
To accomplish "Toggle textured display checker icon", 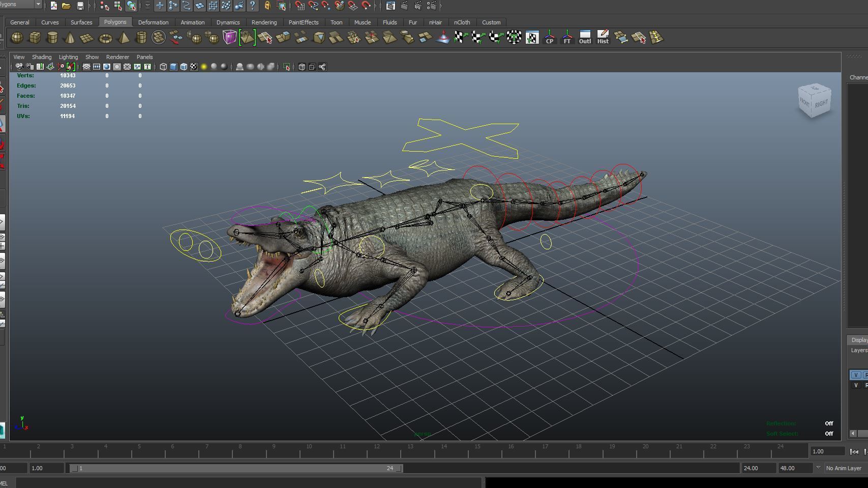I will click(194, 67).
